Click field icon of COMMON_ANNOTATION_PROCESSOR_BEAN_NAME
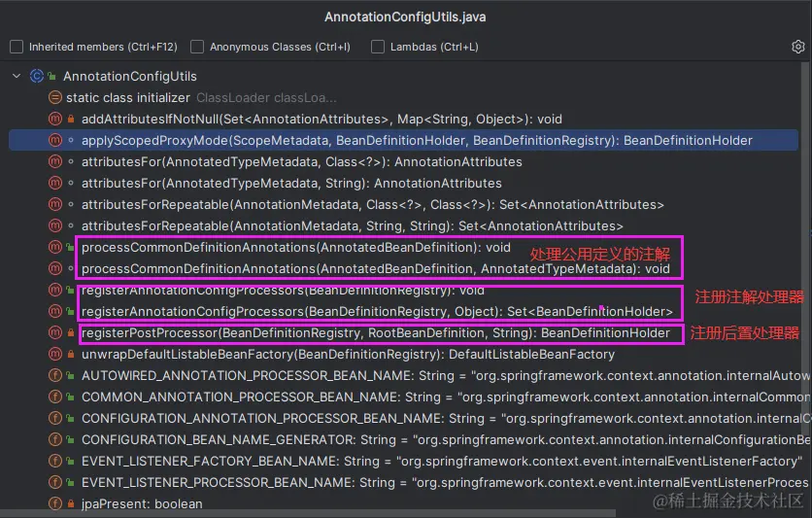Image resolution: width=812 pixels, height=518 pixels. (55, 397)
